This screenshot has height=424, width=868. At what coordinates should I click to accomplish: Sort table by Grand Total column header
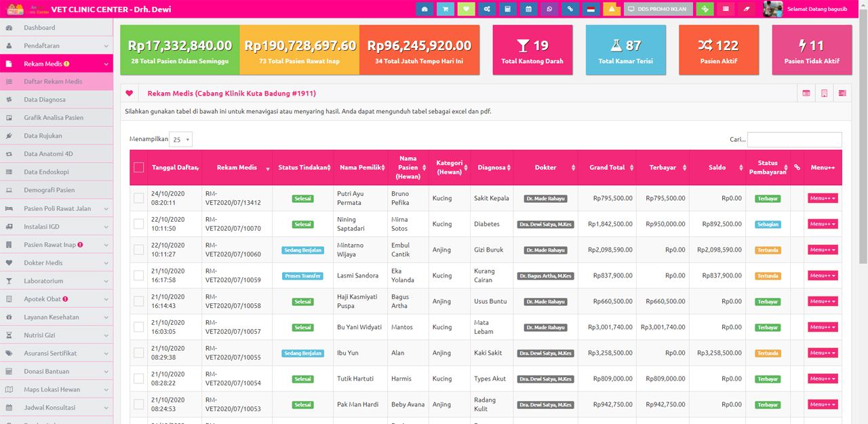[607, 168]
